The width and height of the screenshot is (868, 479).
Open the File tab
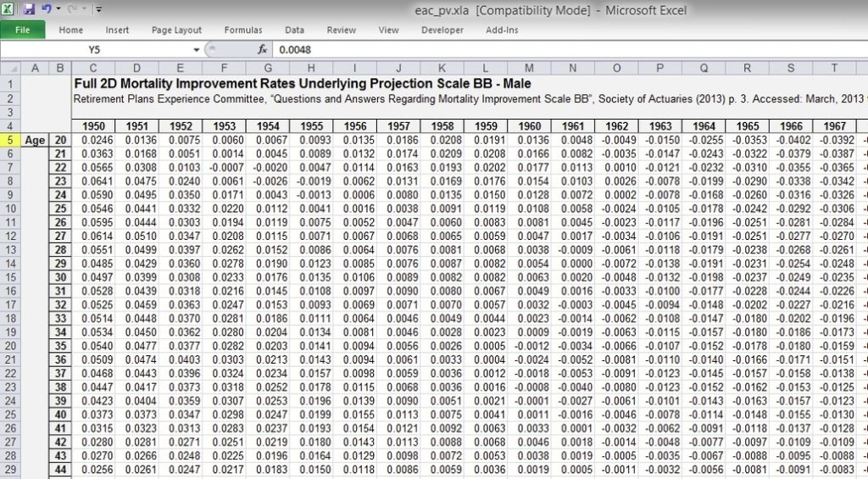tap(23, 30)
